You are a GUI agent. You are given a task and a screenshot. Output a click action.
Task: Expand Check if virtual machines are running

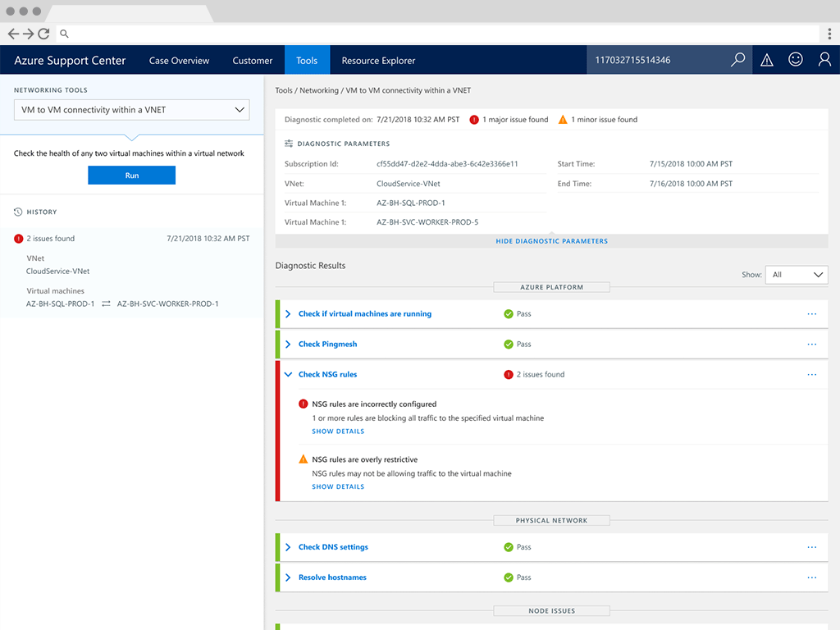288,314
